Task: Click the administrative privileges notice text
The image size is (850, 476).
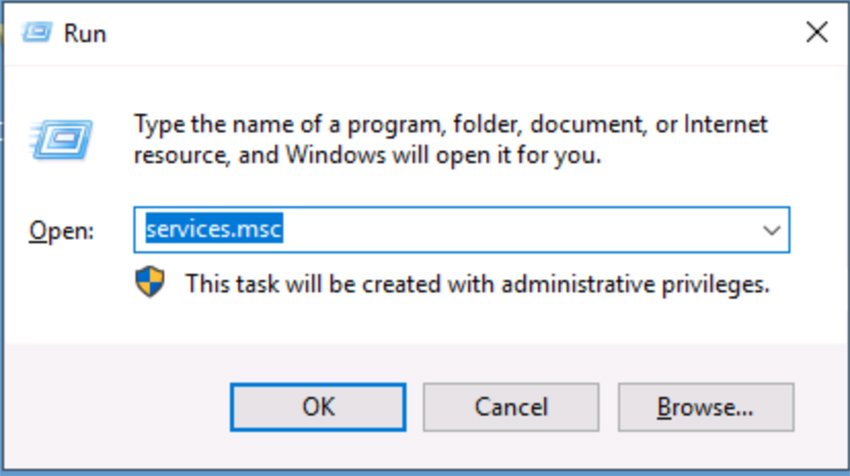Action: tap(477, 284)
